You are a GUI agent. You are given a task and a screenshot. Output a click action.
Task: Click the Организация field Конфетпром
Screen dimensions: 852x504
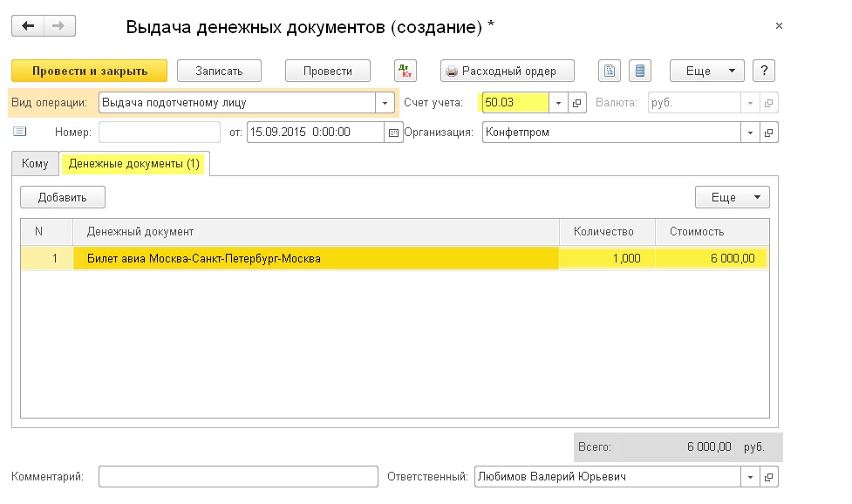[611, 133]
